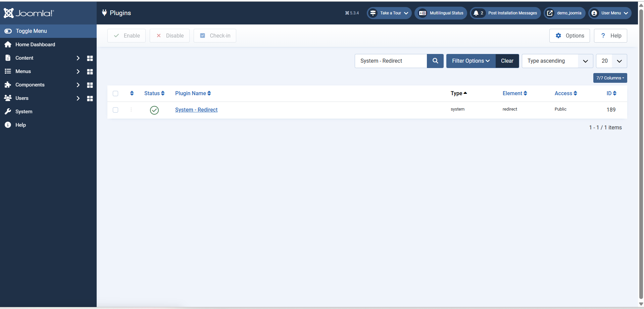Go to Home Dashboard
The height and width of the screenshot is (309, 644).
click(x=35, y=45)
